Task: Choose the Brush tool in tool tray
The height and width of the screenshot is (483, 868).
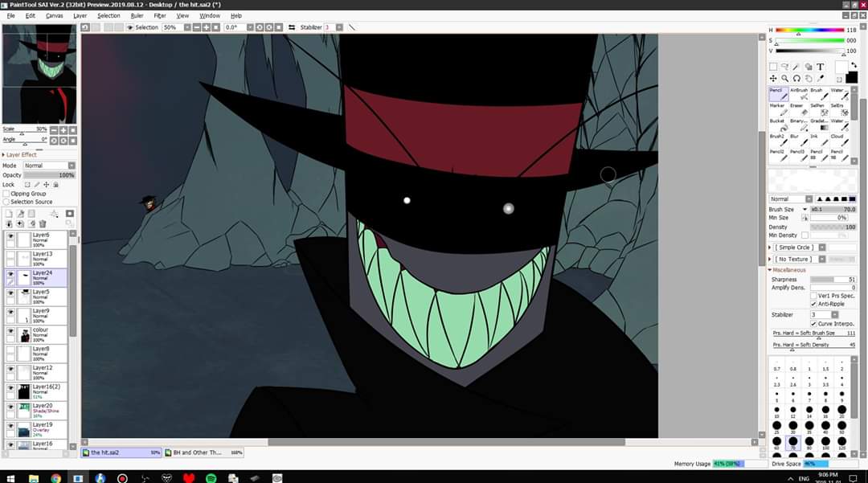Action: tap(818, 93)
